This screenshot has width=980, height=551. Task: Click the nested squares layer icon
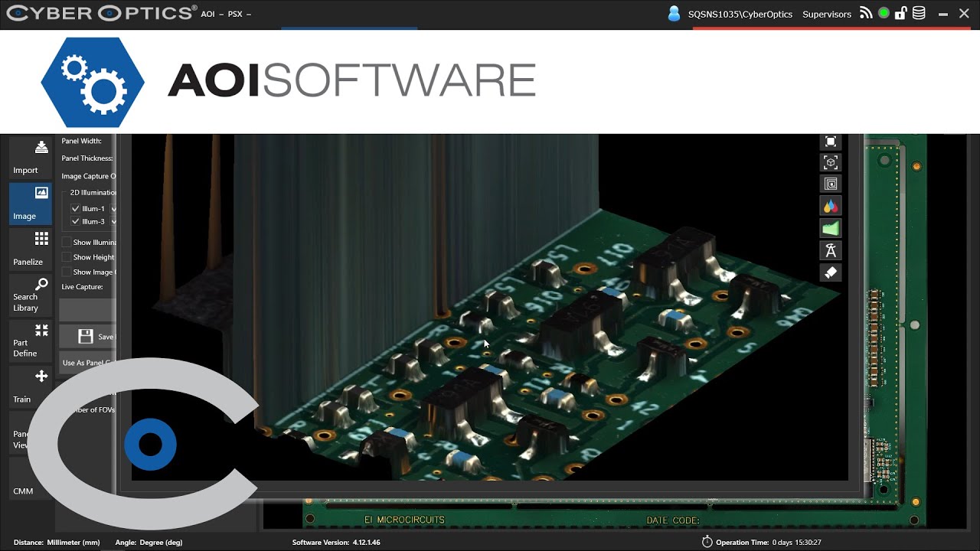click(830, 184)
